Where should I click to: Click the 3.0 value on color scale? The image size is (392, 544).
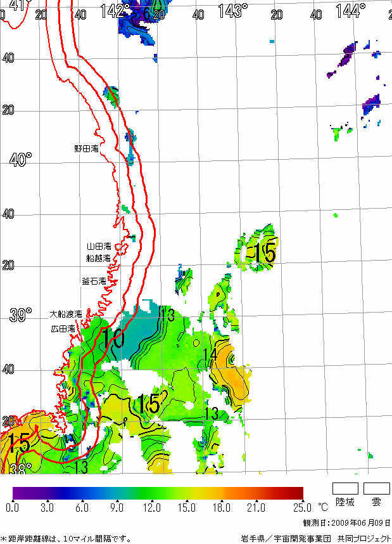47,508
